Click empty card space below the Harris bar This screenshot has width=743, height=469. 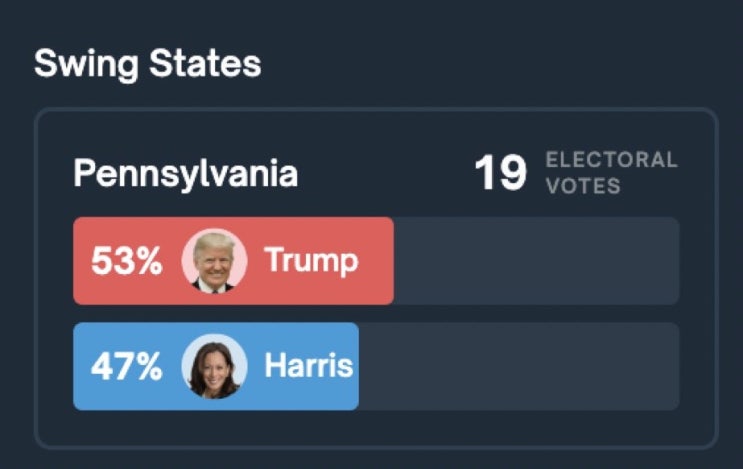click(376, 427)
